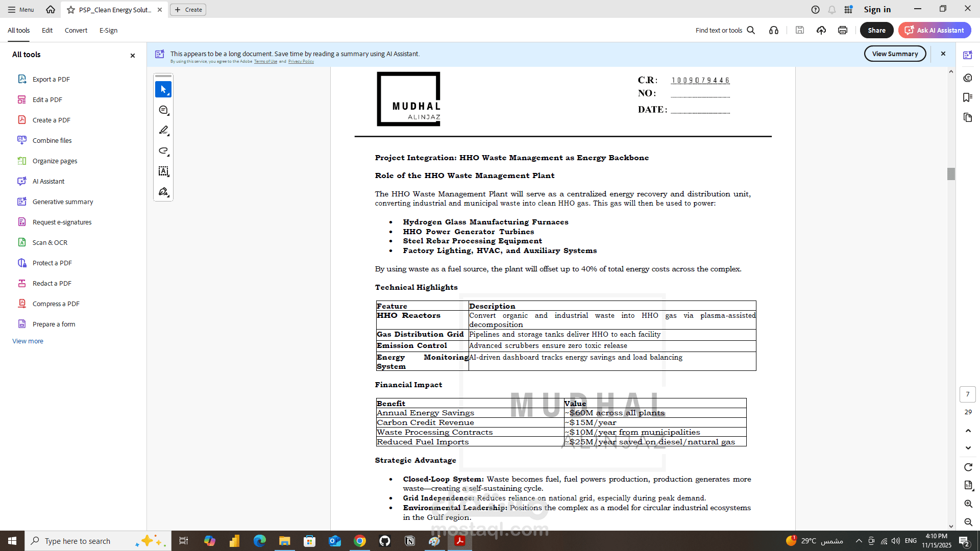Choose the highlight pen tool

click(163, 131)
